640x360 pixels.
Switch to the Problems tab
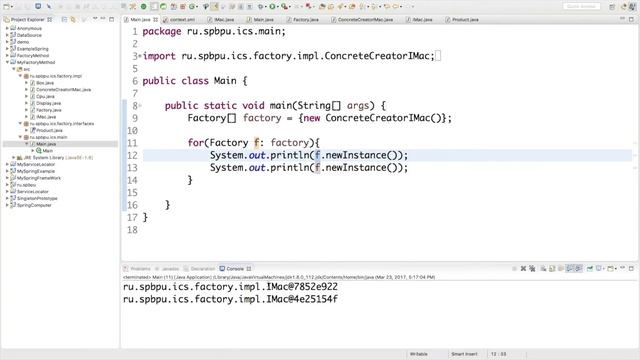[137, 269]
